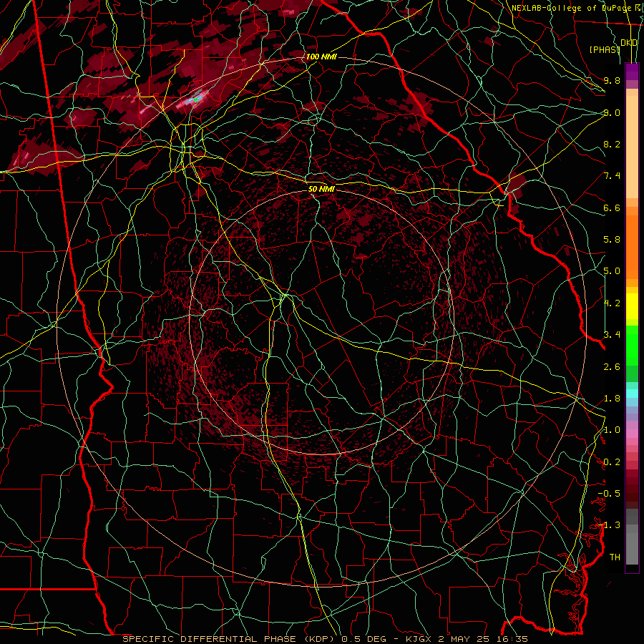The image size is (644, 644).
Task: Select the 9.8 value on the color scale
Action: [612, 80]
